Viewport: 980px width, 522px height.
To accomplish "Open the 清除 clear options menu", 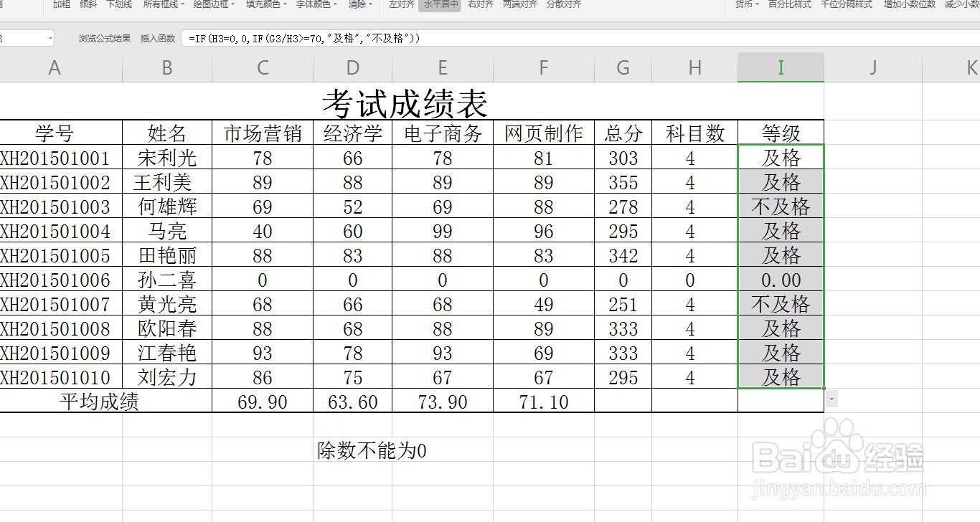I will pyautogui.click(x=360, y=5).
